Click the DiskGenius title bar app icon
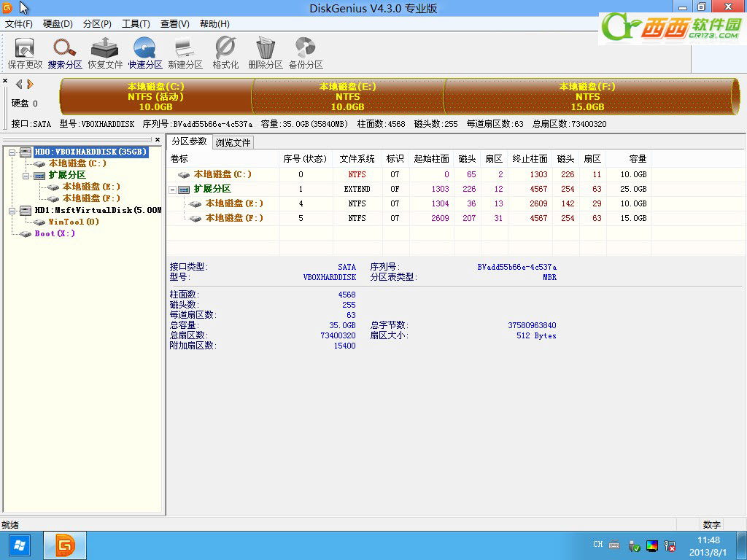The height and width of the screenshot is (560, 747). click(x=7, y=7)
